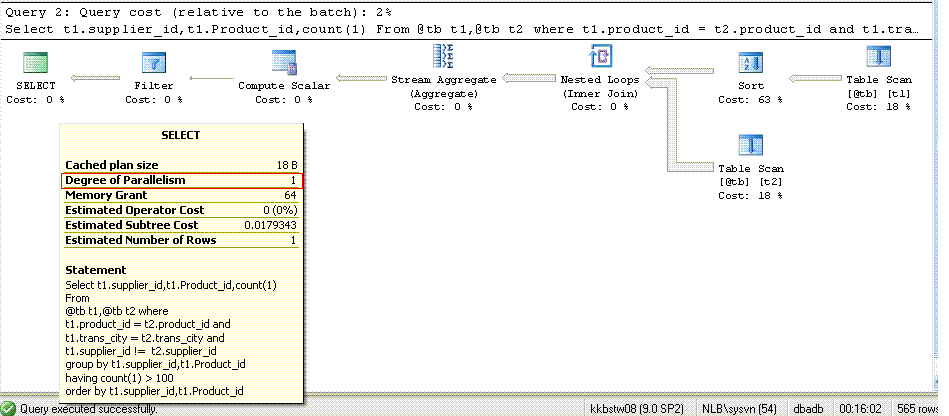The width and height of the screenshot is (949, 416).
Task: Click the query statement text in header
Action: pyautogui.click(x=463, y=29)
